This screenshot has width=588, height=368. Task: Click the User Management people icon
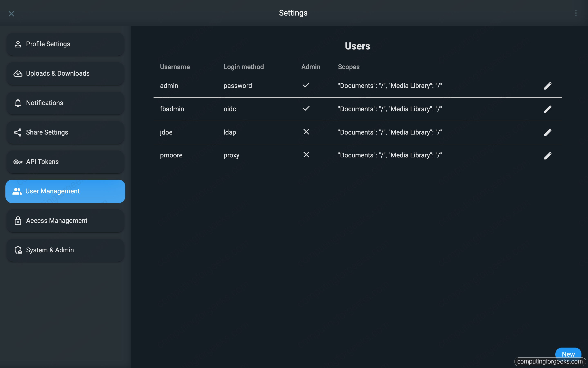point(17,191)
